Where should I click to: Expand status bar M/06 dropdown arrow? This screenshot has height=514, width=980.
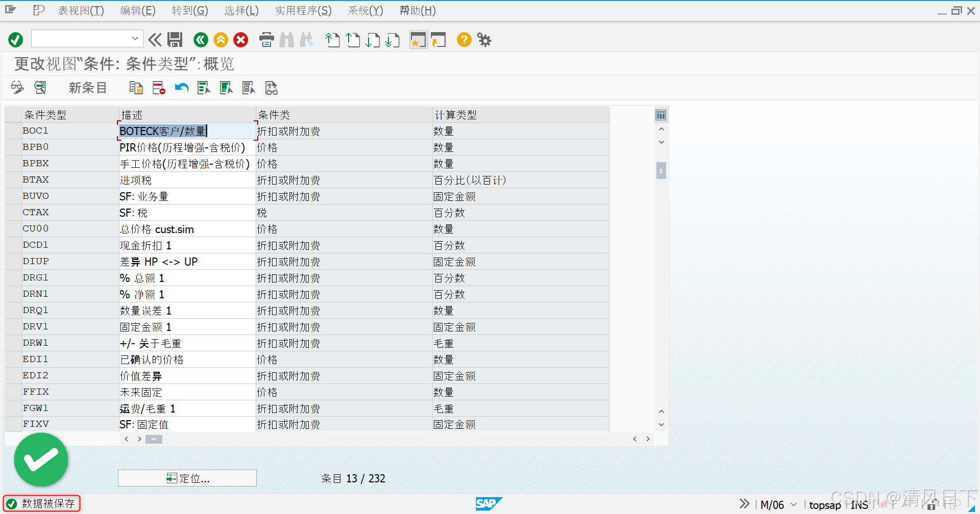(794, 505)
